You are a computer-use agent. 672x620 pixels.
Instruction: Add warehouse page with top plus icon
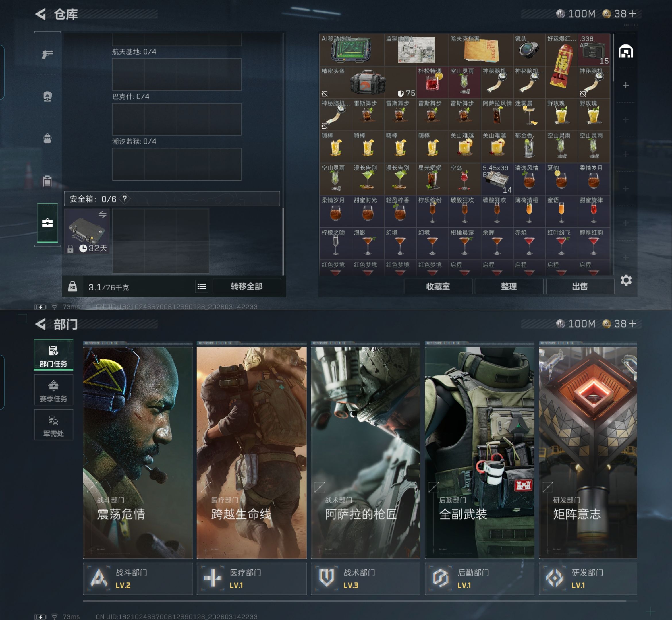coord(626,85)
